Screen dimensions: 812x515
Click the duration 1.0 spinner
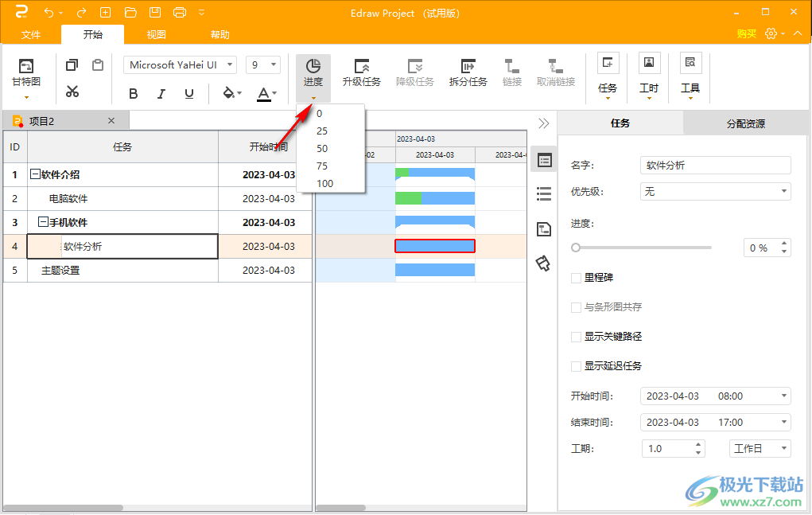(674, 449)
